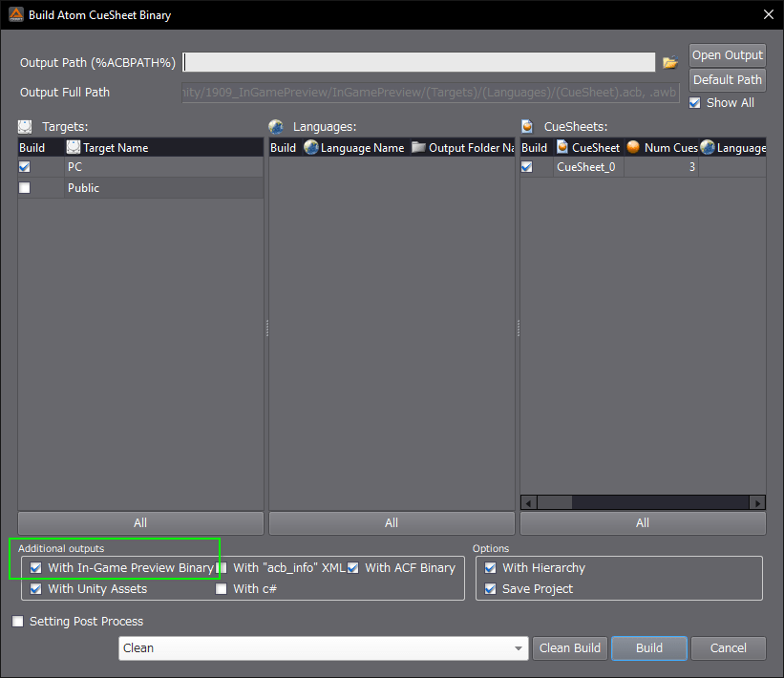Select the CueSheet_0 row
This screenshot has height=678, width=784.
(x=643, y=166)
